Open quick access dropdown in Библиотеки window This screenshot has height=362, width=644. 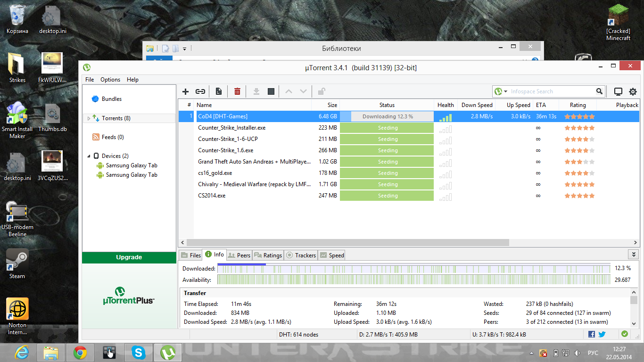[185, 49]
